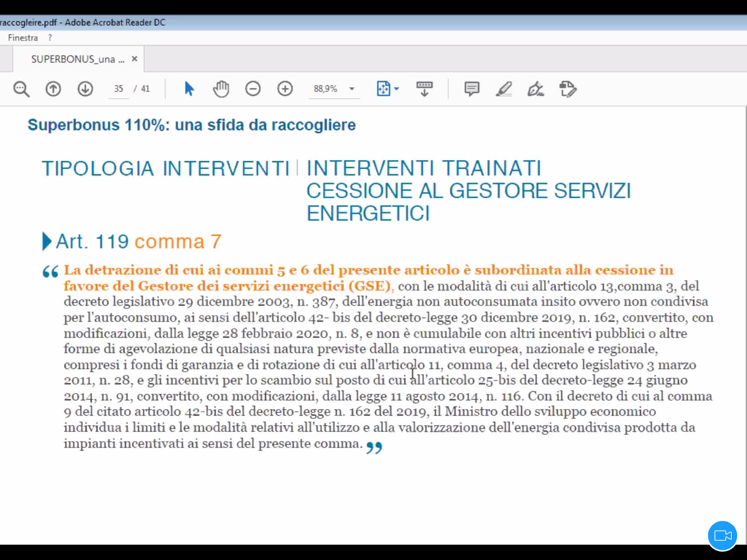The image size is (747, 560).
Task: Go to previous page arrow
Action: click(53, 89)
